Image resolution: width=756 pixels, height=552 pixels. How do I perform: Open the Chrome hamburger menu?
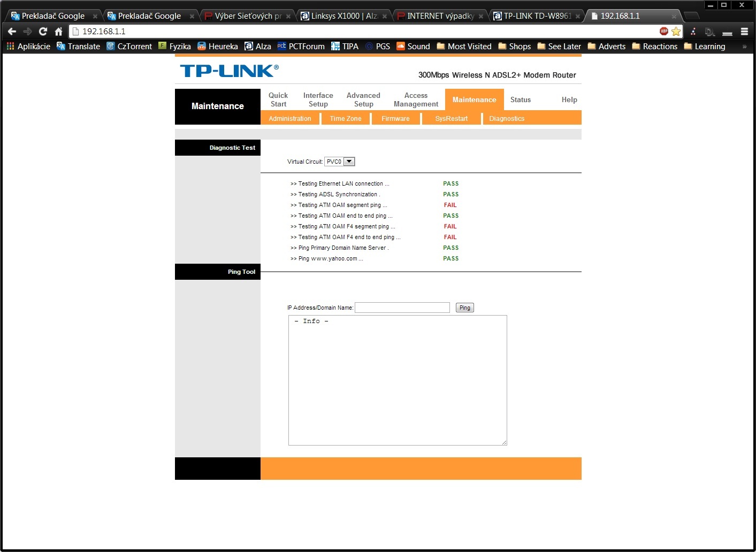(x=744, y=32)
